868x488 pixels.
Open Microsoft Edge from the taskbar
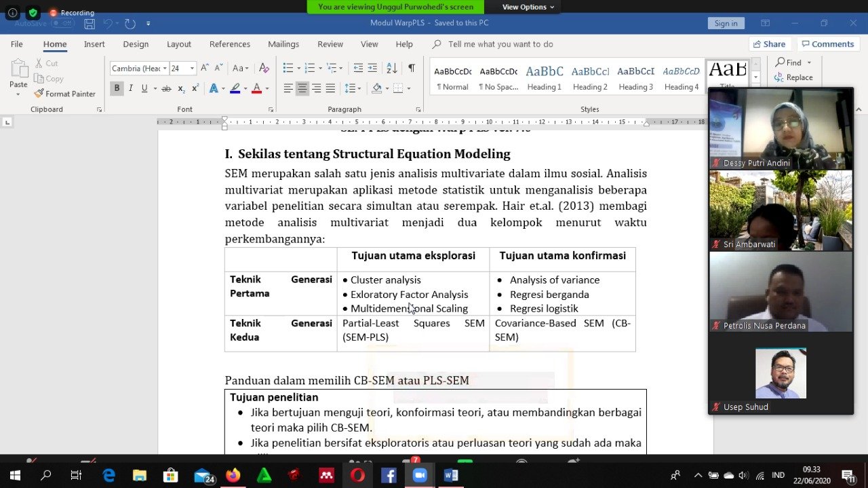pos(108,475)
